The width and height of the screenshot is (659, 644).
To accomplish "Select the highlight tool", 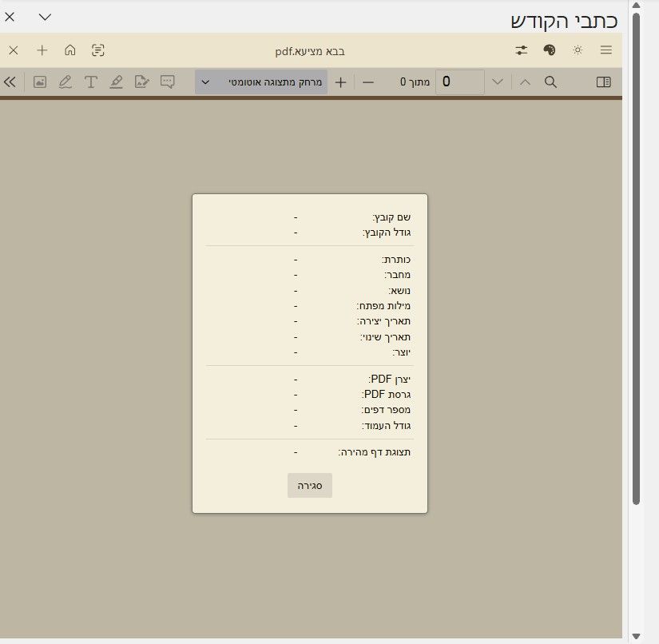I will [116, 81].
